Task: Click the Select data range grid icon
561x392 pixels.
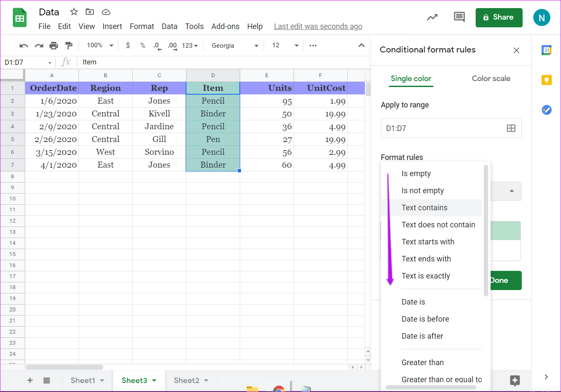Action: pyautogui.click(x=511, y=128)
